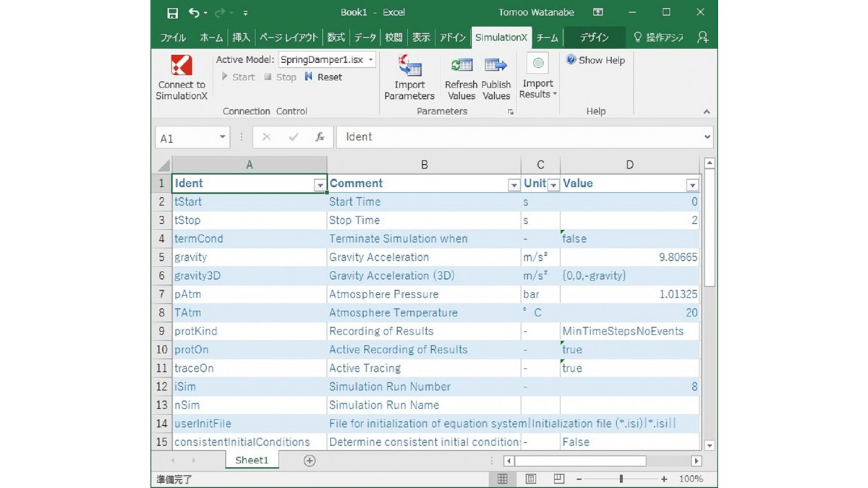Viewport: 868px width, 488px height.
Task: Reset the simulation
Action: 323,77
